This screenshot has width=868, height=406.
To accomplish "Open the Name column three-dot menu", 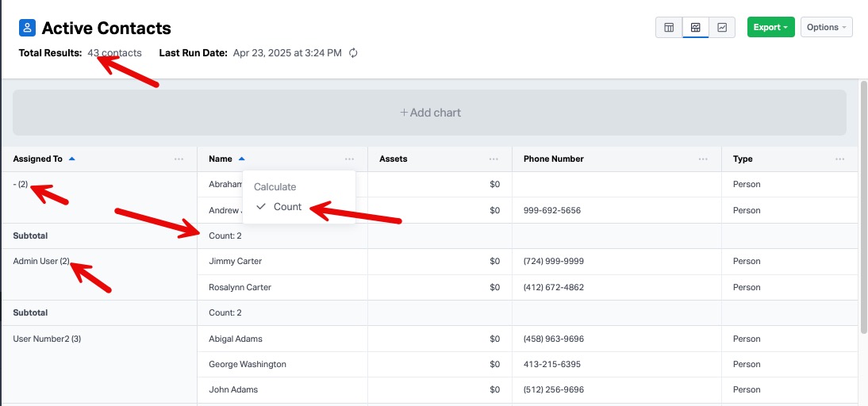I will 349,159.
